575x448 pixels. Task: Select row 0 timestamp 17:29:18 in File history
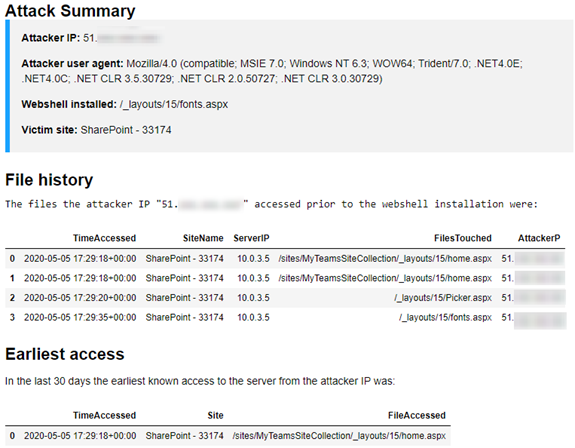pyautogui.click(x=80, y=258)
